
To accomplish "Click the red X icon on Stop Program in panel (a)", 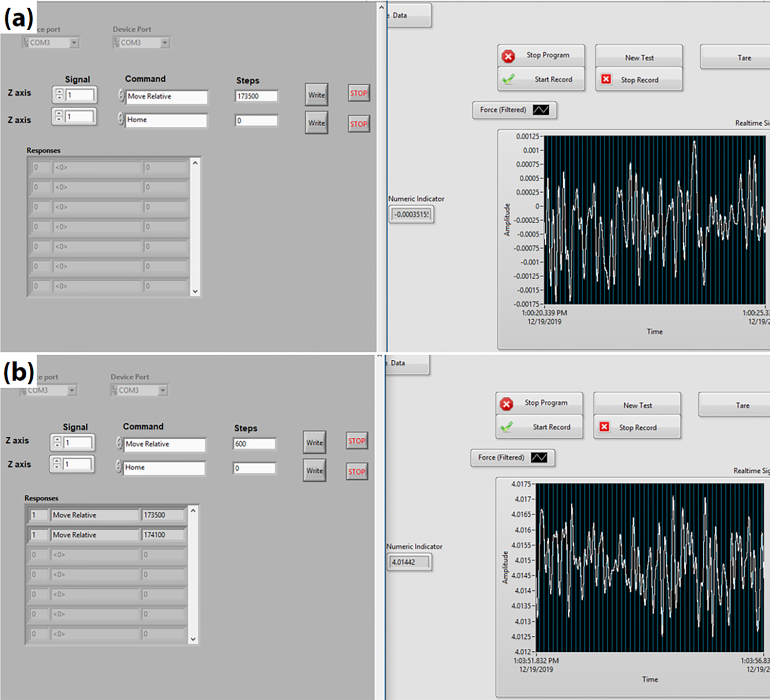I will click(x=508, y=56).
